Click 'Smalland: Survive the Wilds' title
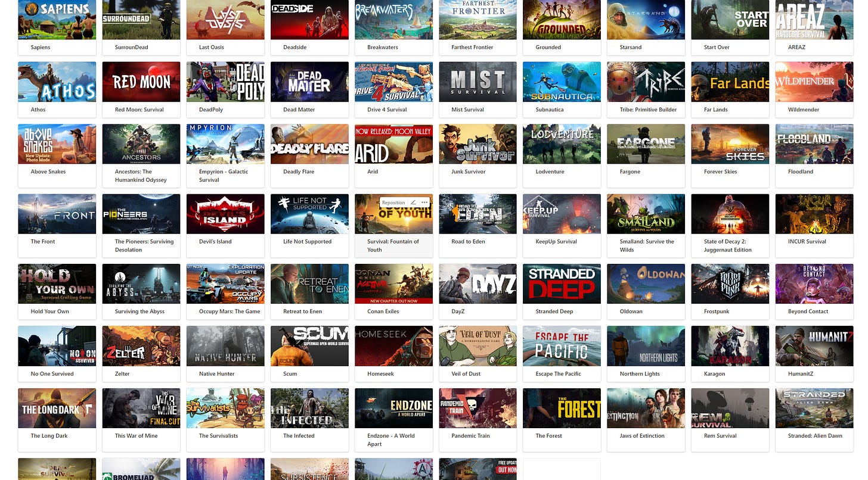 [647, 245]
